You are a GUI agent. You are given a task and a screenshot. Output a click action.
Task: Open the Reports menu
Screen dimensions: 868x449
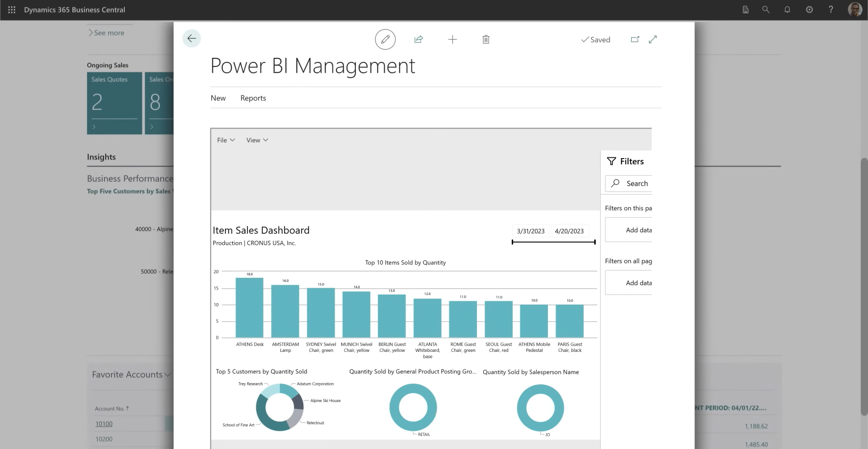(253, 98)
